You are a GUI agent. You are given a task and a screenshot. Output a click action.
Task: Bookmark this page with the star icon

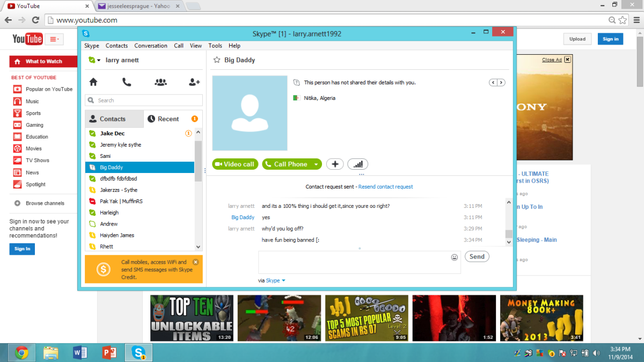pyautogui.click(x=623, y=20)
